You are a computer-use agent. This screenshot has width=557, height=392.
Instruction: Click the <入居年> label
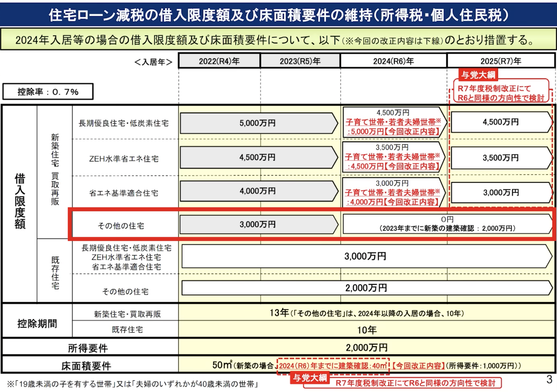(153, 62)
